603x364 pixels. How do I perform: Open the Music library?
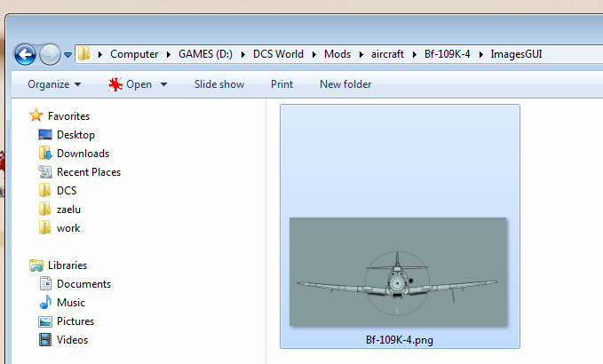coord(71,303)
